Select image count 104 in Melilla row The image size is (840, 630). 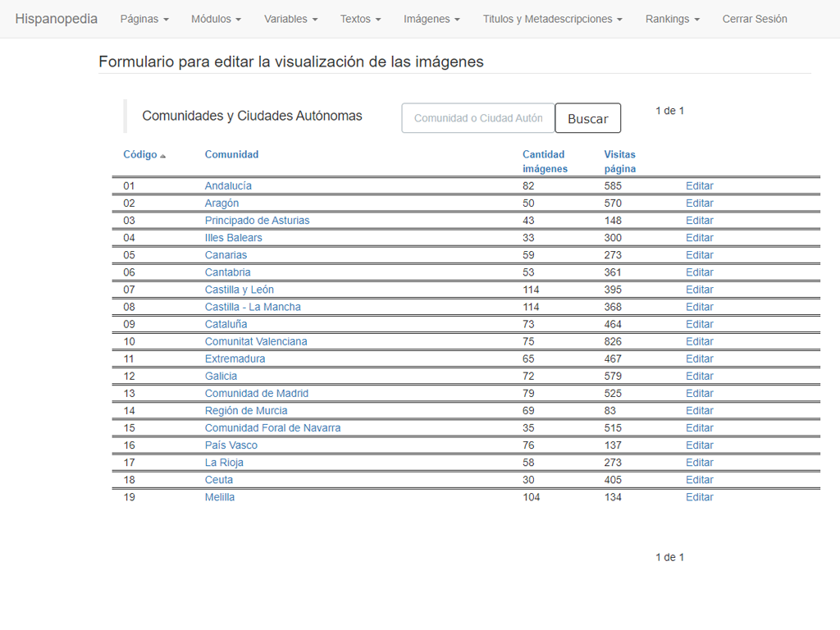tap(532, 497)
